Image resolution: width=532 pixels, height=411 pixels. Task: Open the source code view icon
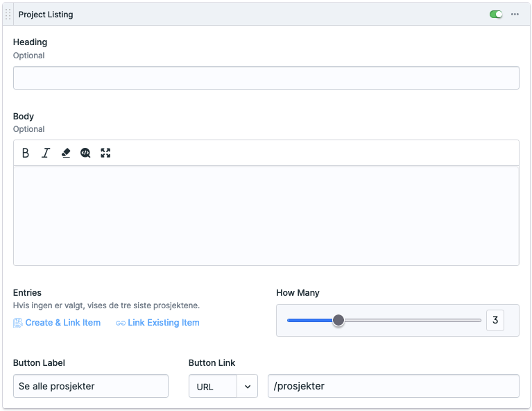85,153
